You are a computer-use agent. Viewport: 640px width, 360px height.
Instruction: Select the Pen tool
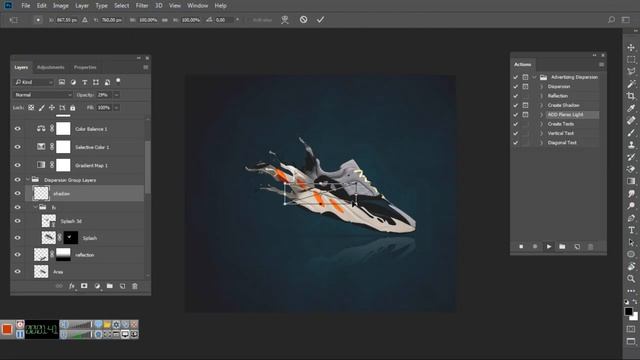click(x=631, y=218)
